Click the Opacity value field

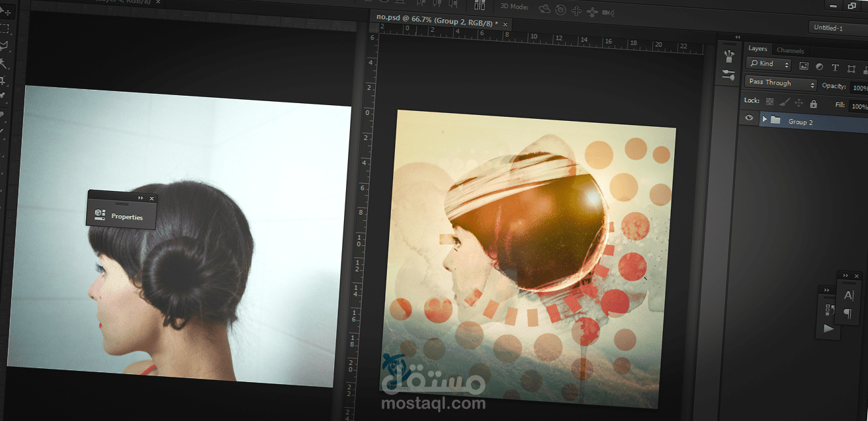pyautogui.click(x=859, y=87)
